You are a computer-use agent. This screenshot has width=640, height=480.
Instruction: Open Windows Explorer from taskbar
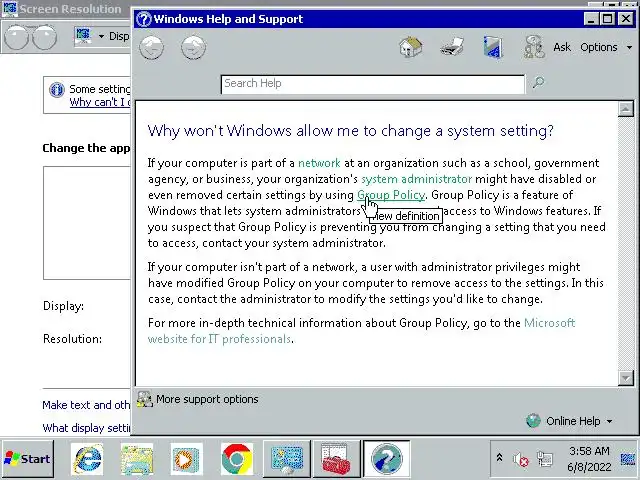[x=137, y=459]
